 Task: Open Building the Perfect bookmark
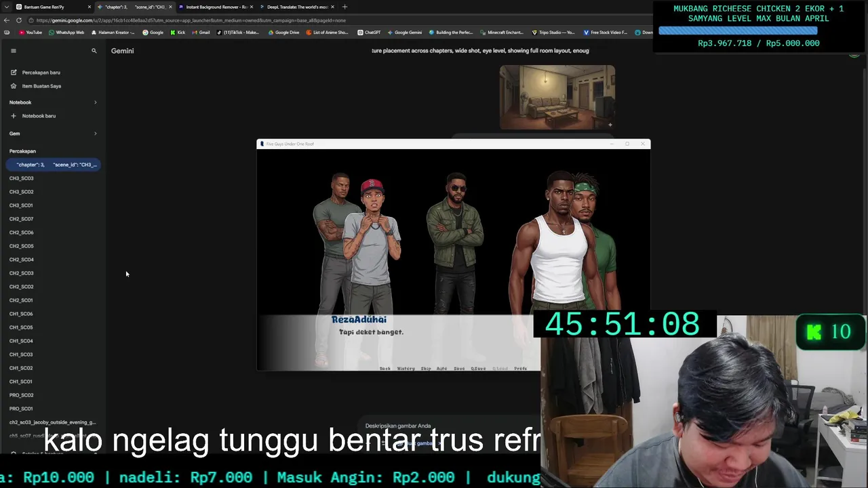pos(451,33)
